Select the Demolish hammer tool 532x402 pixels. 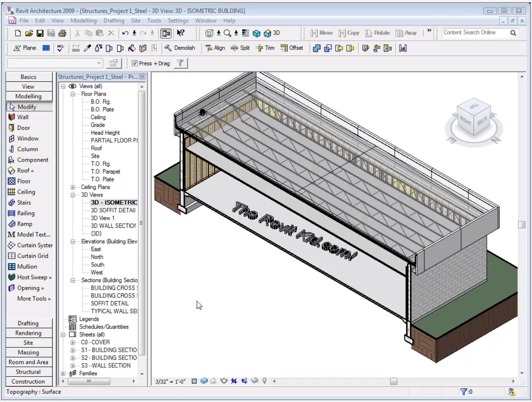180,48
